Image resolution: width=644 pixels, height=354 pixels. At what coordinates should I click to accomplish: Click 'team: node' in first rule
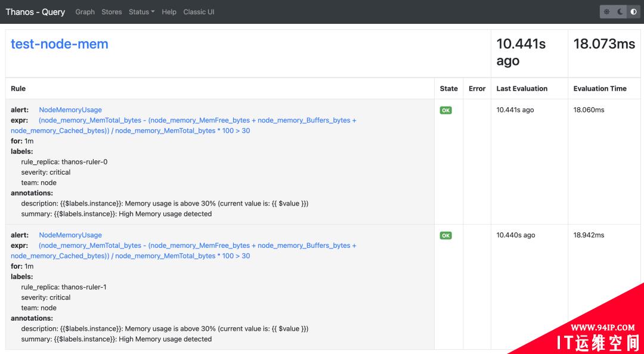(x=39, y=182)
